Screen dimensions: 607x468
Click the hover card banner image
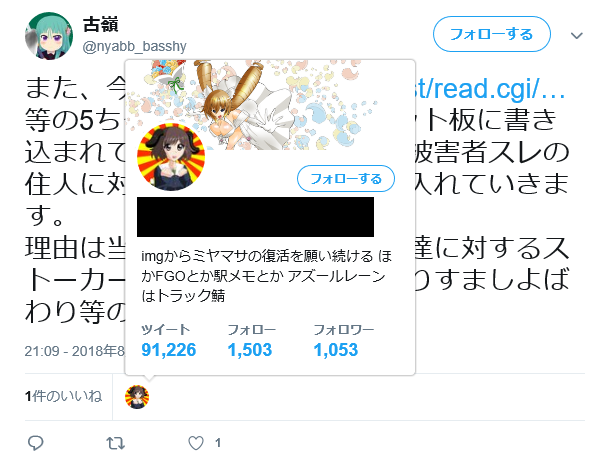click(x=270, y=105)
